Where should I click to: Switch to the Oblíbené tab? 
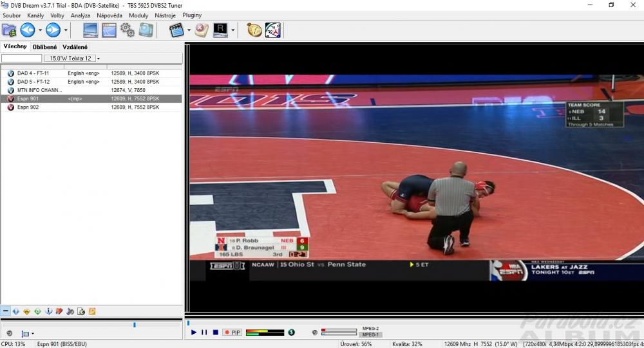coord(45,47)
